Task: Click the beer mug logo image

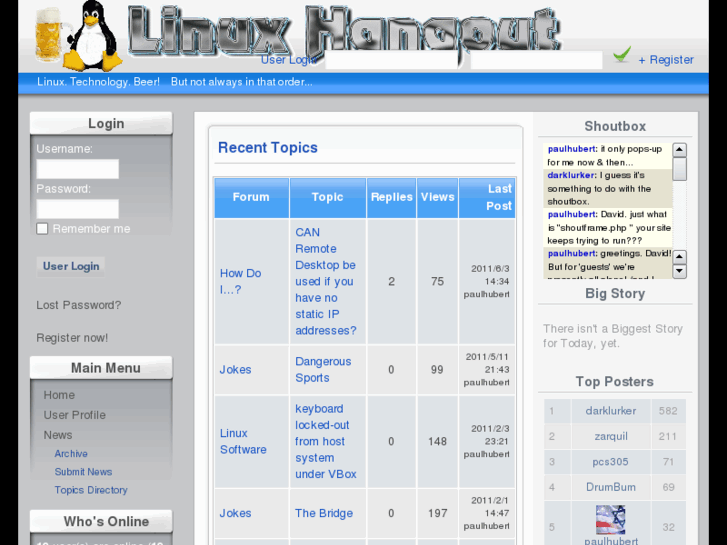Action: [48, 35]
